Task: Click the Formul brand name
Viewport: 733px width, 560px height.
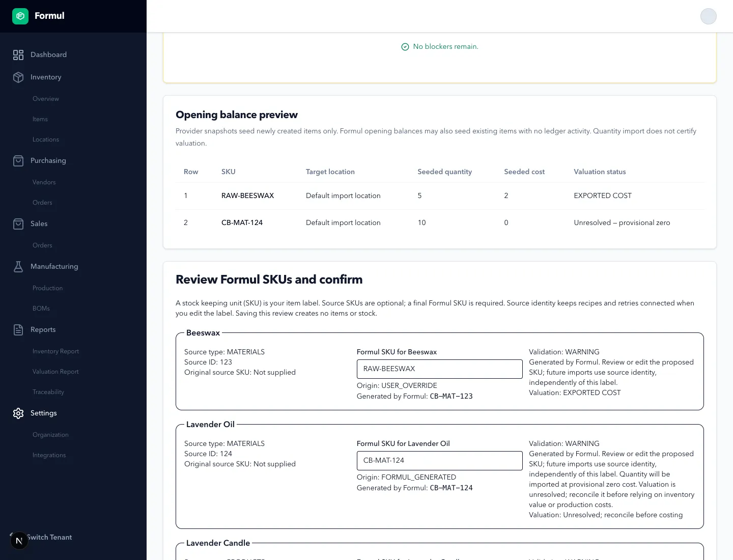Action: pyautogui.click(x=49, y=16)
